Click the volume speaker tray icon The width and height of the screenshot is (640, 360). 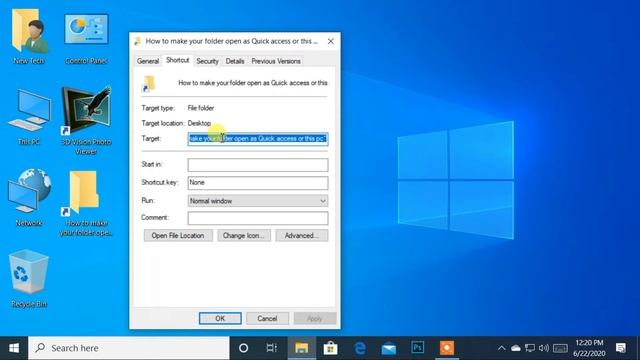544,348
